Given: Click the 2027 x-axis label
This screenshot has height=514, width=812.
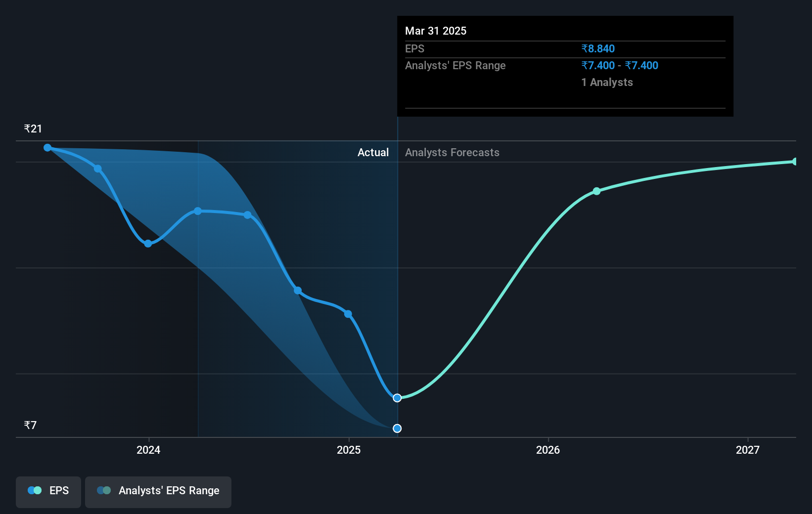Looking at the screenshot, I should (x=748, y=450).
